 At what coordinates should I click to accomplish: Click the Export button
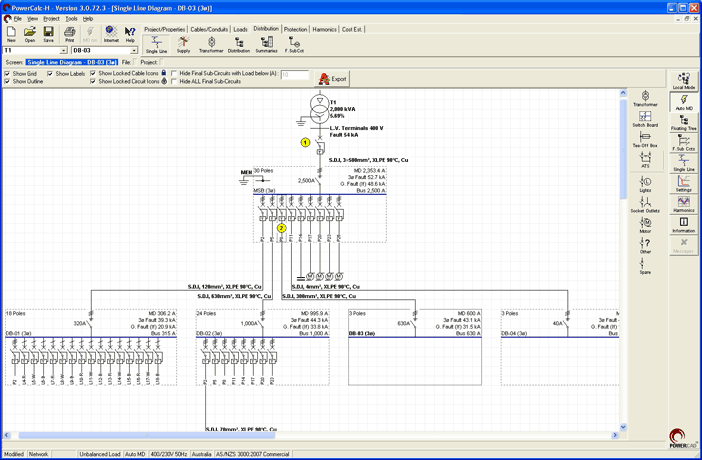pyautogui.click(x=332, y=79)
